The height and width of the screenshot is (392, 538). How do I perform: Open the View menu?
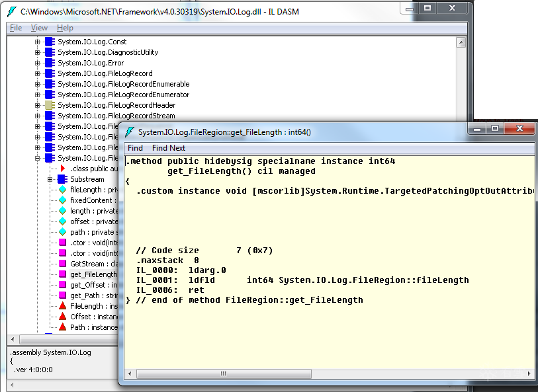(39, 28)
